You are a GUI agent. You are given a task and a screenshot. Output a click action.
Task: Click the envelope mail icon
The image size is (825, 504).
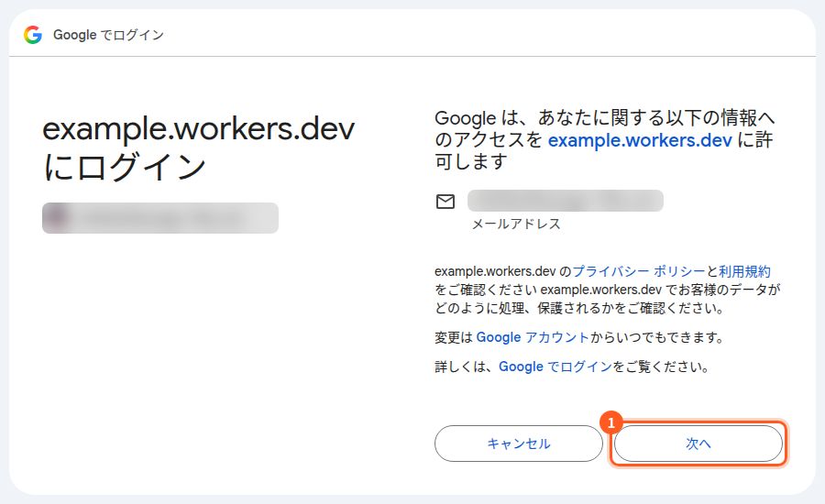point(445,202)
